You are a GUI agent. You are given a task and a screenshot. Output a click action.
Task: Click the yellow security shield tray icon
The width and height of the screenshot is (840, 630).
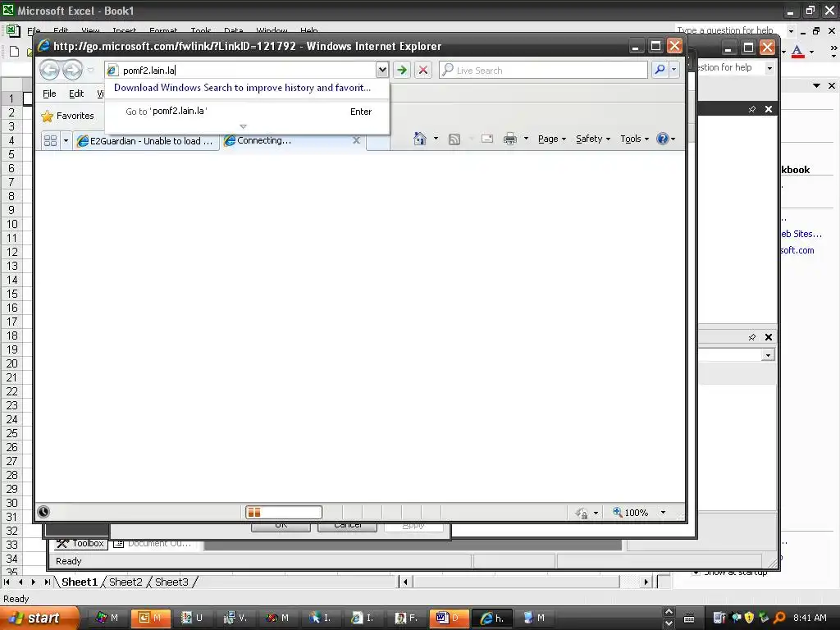coord(750,618)
